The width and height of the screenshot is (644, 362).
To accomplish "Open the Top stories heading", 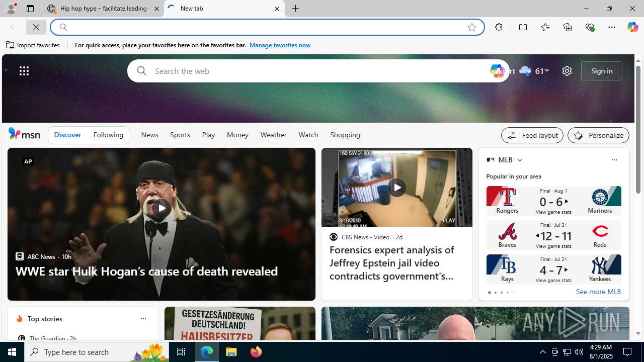I will click(x=45, y=319).
